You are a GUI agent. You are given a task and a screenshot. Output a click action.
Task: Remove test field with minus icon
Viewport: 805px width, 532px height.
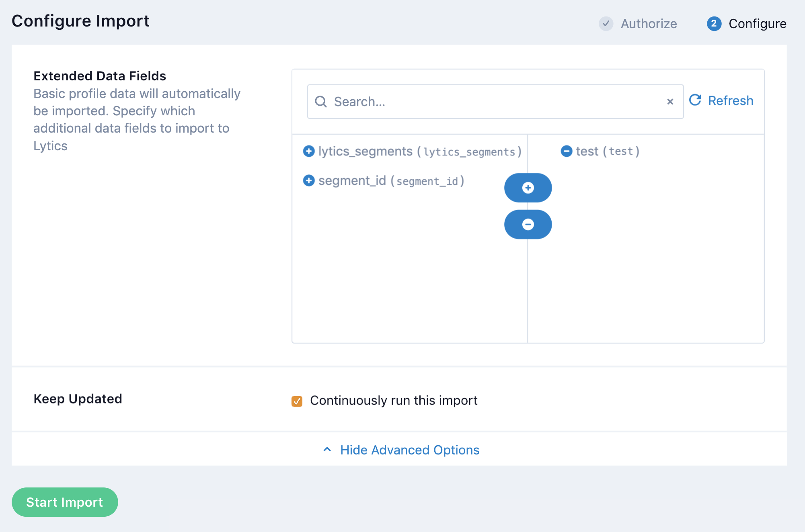(x=567, y=151)
